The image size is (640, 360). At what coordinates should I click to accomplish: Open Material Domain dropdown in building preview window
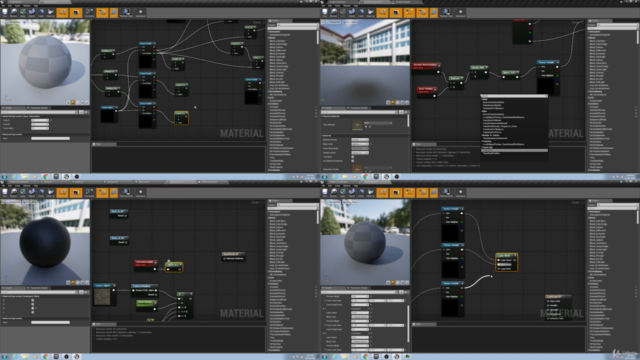(x=360, y=140)
